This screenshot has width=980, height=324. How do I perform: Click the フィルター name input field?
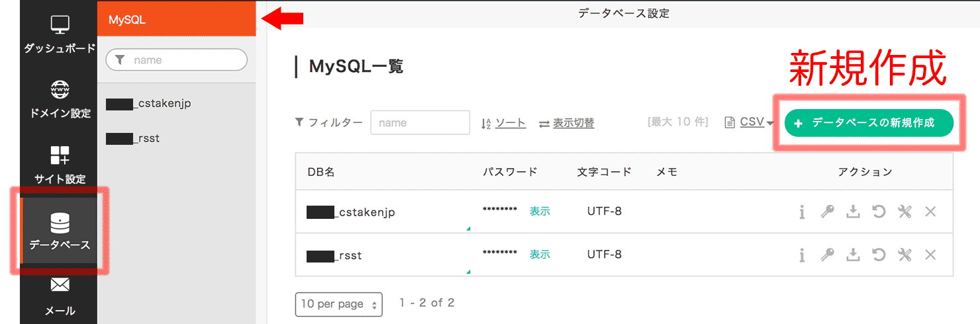click(x=420, y=122)
